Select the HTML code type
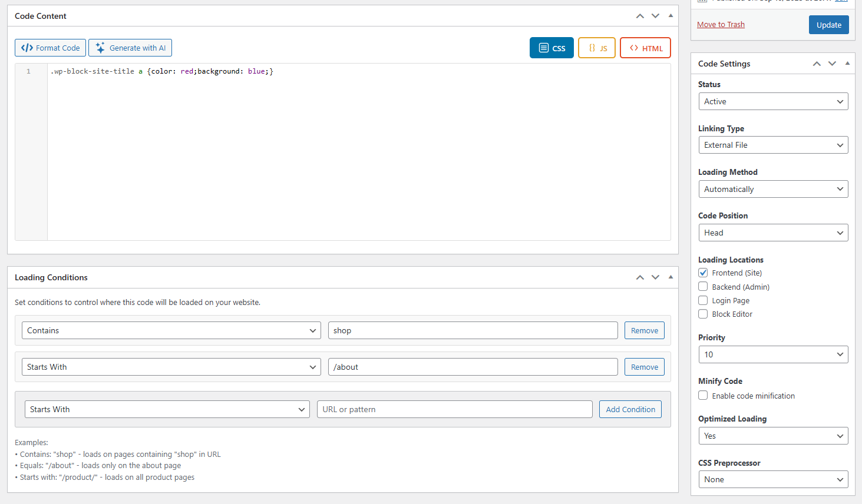Image resolution: width=862 pixels, height=504 pixels. [x=645, y=48]
